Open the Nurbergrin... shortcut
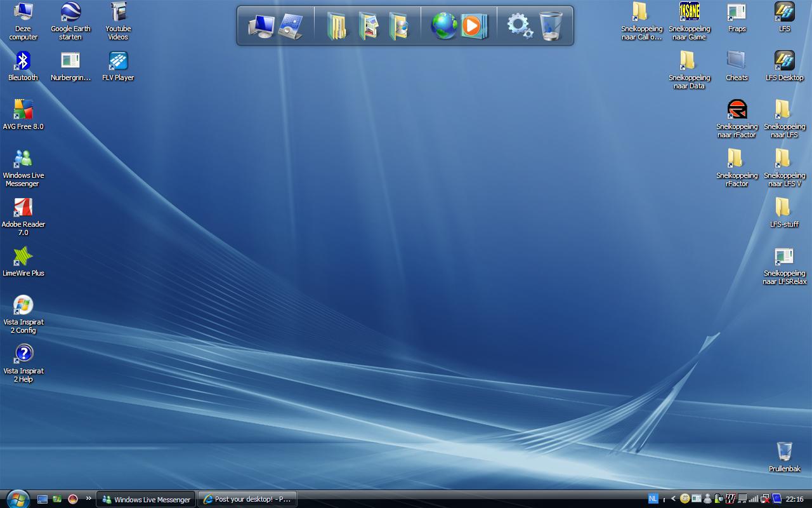 point(70,67)
